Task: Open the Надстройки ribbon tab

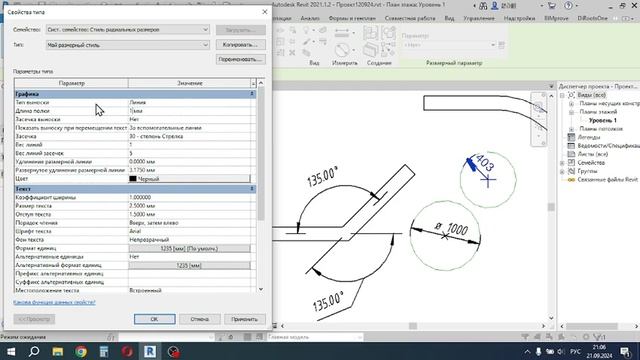Action: coord(520,18)
